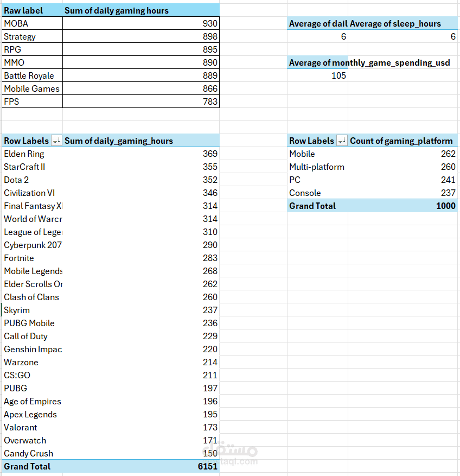Select the MMO genre cell

tap(32, 62)
